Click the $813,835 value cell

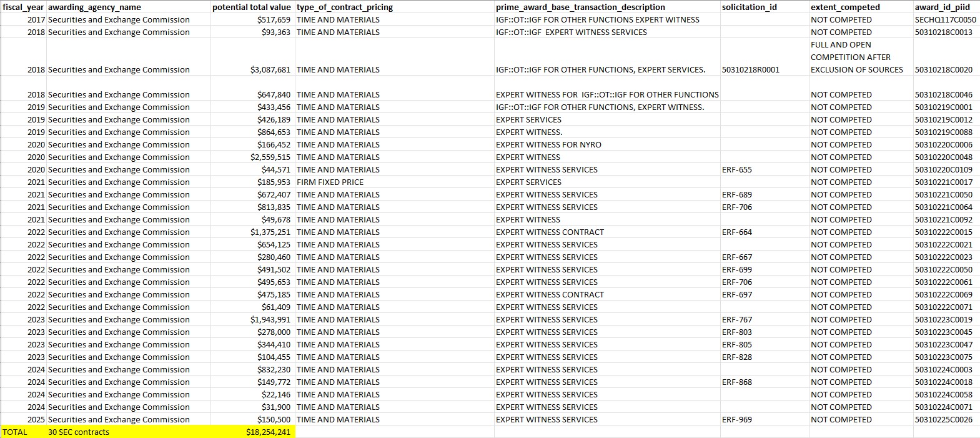(x=252, y=207)
